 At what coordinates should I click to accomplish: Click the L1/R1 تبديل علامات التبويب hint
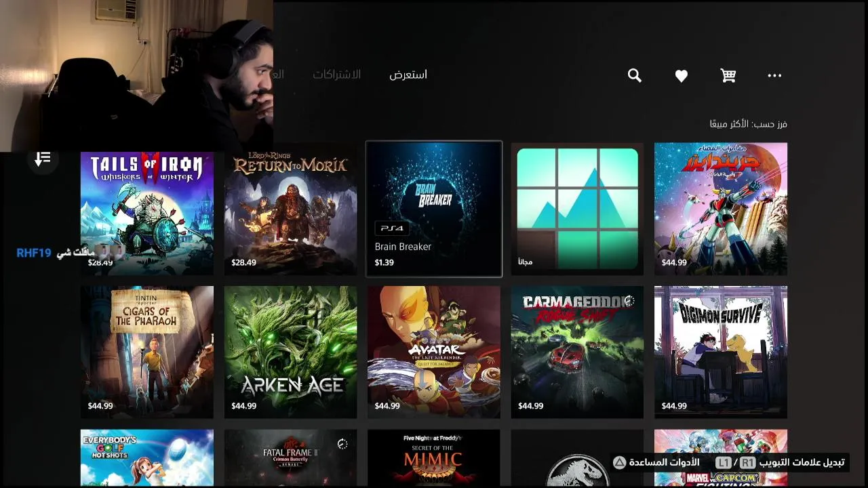(780, 462)
